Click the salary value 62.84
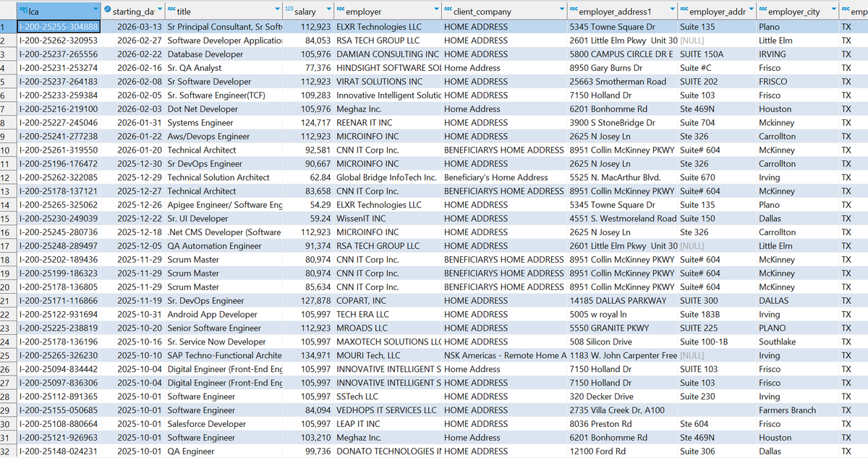The width and height of the screenshot is (868, 458). pos(307,177)
